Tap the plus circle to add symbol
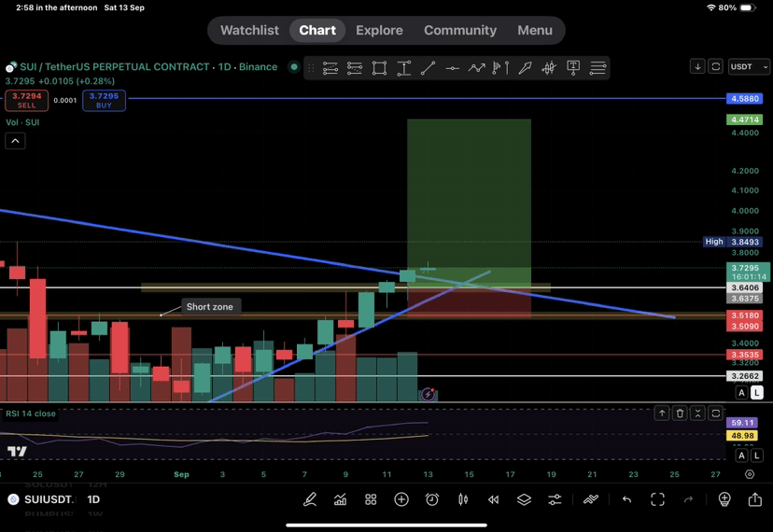The width and height of the screenshot is (773, 532). (x=401, y=499)
